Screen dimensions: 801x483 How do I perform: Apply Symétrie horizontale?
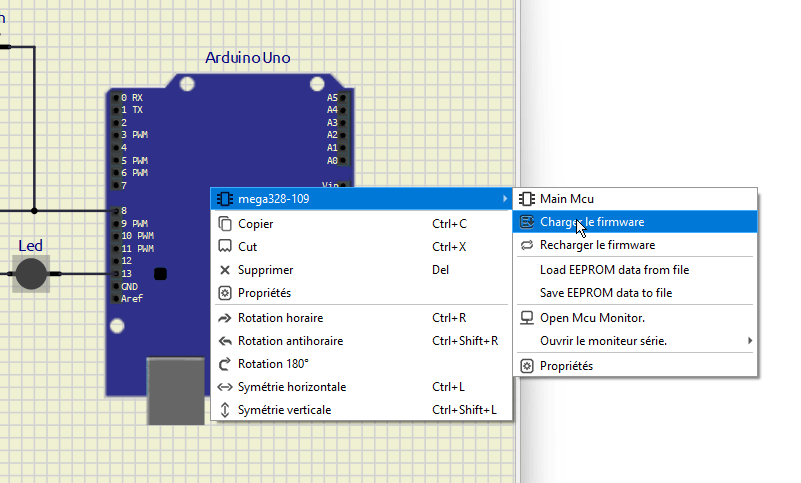coord(361,387)
